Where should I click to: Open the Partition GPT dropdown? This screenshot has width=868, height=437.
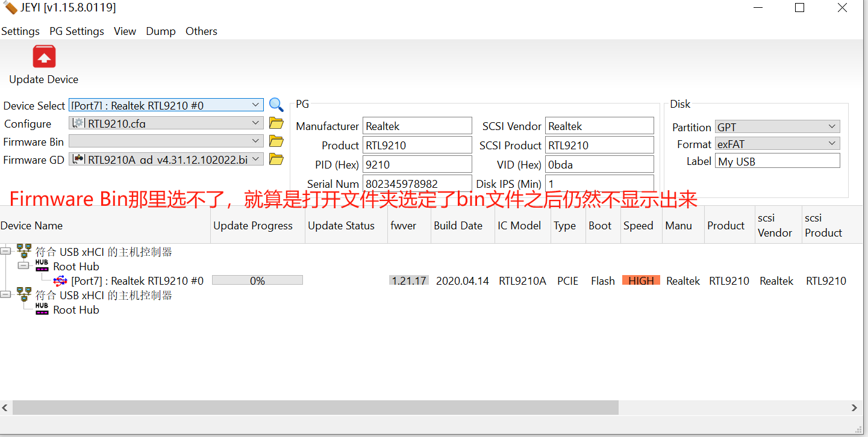pos(777,126)
